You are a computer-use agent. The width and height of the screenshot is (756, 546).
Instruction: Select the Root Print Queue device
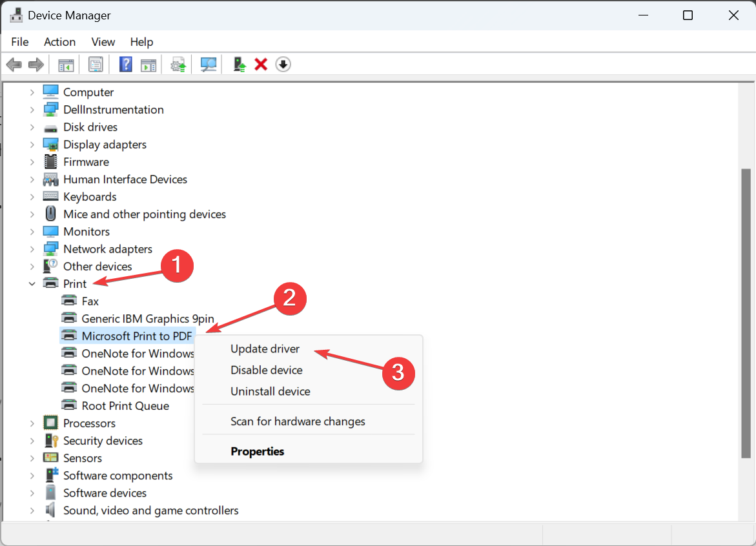pyautogui.click(x=125, y=406)
